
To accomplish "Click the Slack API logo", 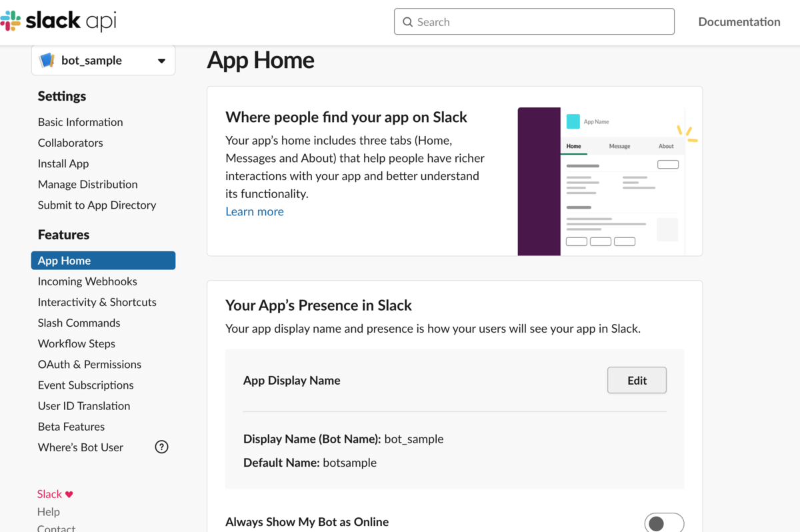I will 59,21.
